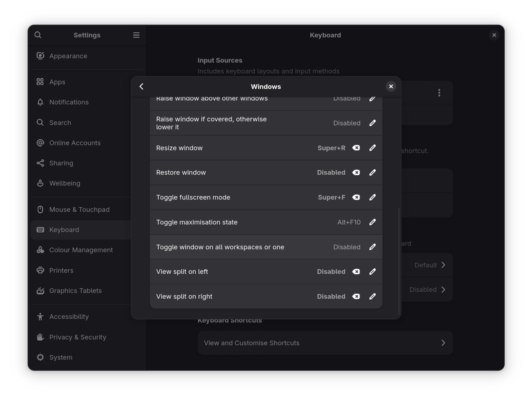Open the Settings hamburger menu

[136, 35]
